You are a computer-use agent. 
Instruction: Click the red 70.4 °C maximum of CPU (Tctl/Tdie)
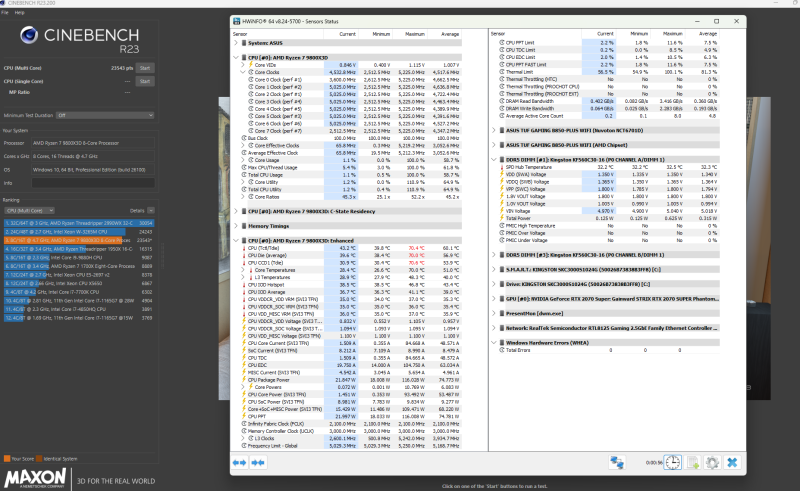point(417,248)
